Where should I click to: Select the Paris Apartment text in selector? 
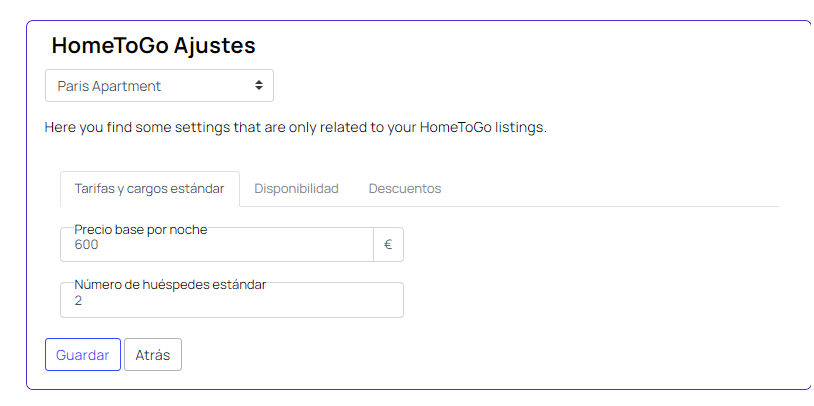[109, 86]
